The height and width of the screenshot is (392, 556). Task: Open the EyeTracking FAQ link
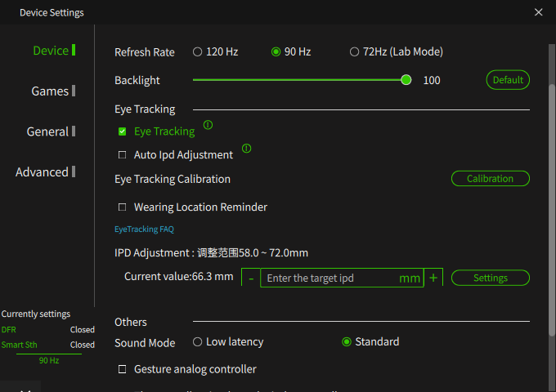[145, 229]
